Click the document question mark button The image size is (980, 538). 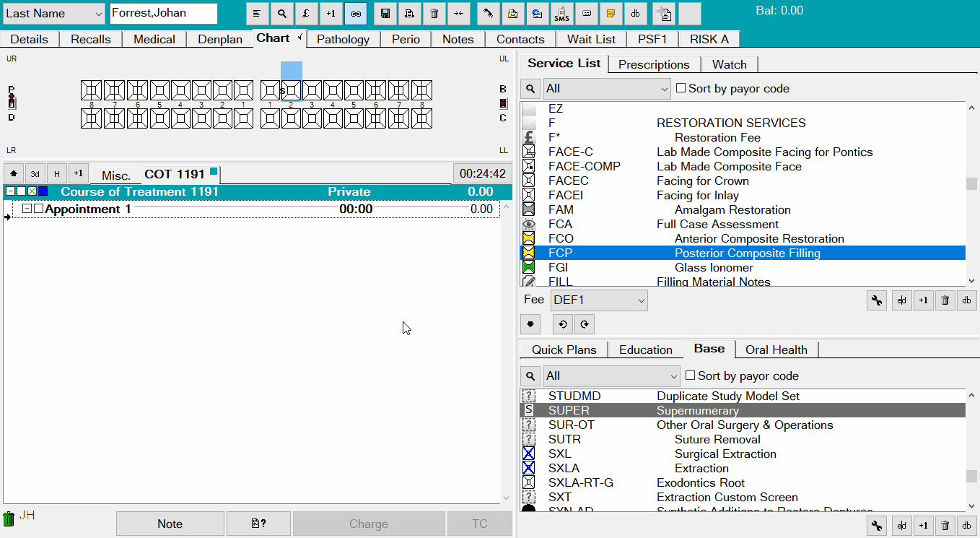pyautogui.click(x=258, y=524)
